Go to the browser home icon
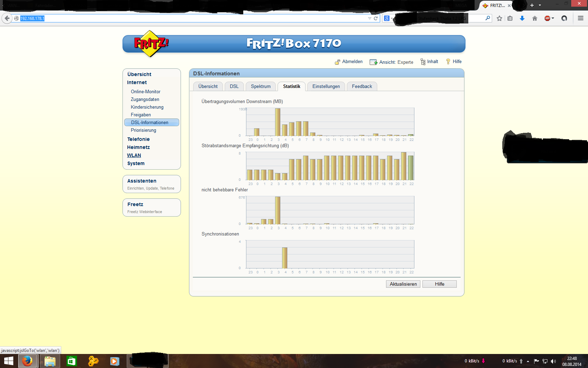The image size is (588, 368). click(x=535, y=18)
